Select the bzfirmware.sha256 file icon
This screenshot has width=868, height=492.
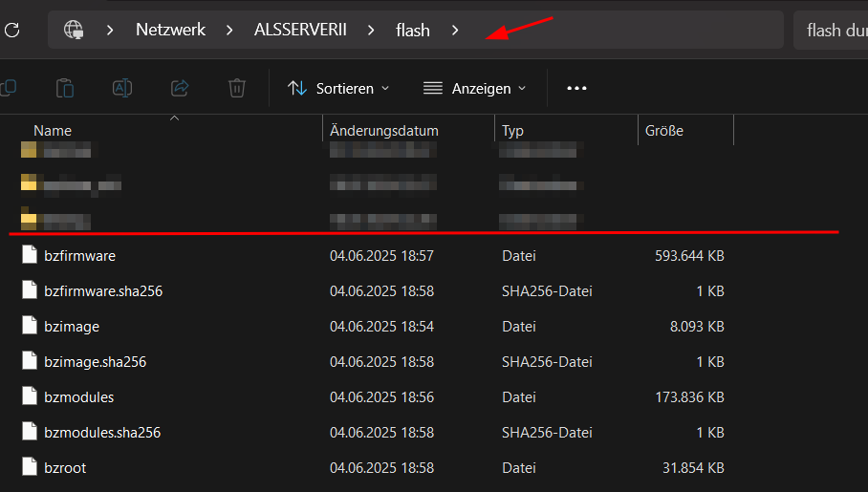click(x=30, y=290)
